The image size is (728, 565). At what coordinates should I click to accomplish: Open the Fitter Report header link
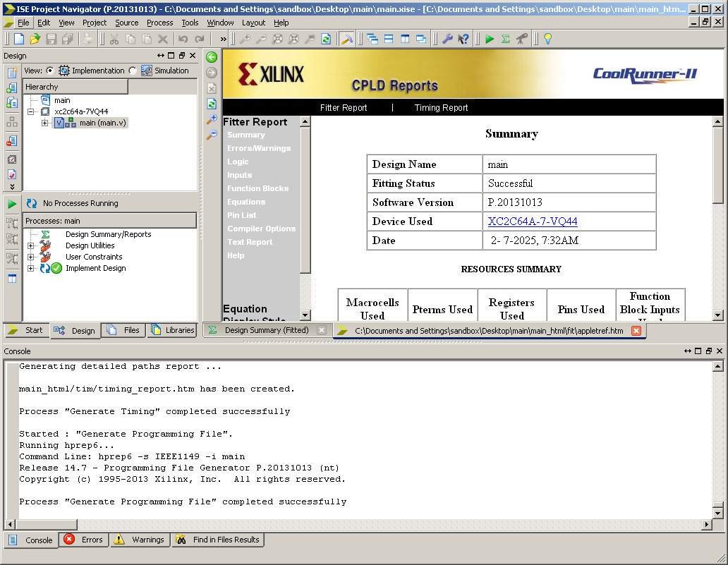click(x=343, y=108)
